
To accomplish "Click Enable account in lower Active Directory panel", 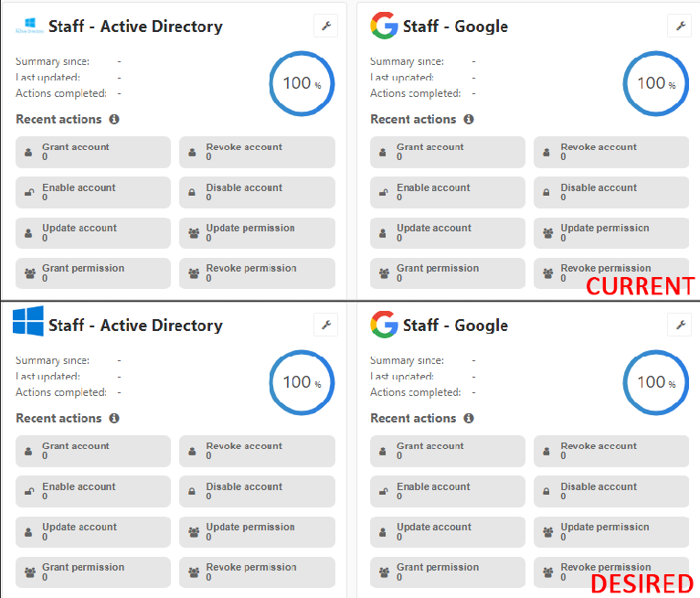I will pyautogui.click(x=93, y=491).
